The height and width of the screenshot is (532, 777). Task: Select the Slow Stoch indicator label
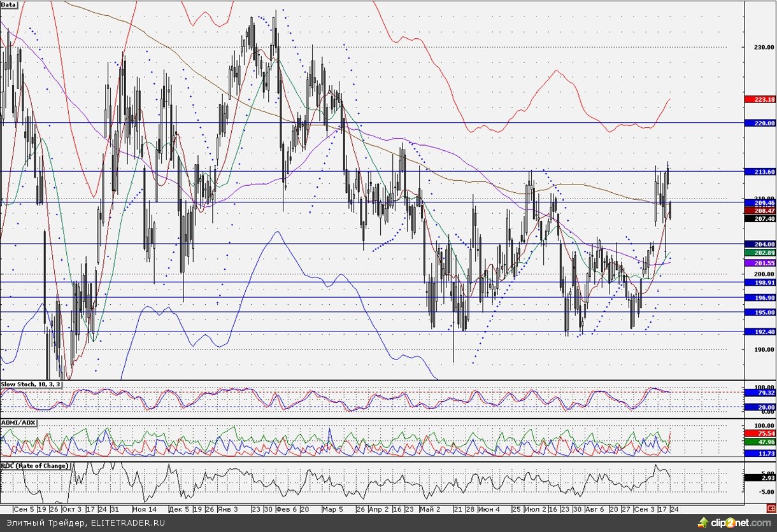(31, 384)
